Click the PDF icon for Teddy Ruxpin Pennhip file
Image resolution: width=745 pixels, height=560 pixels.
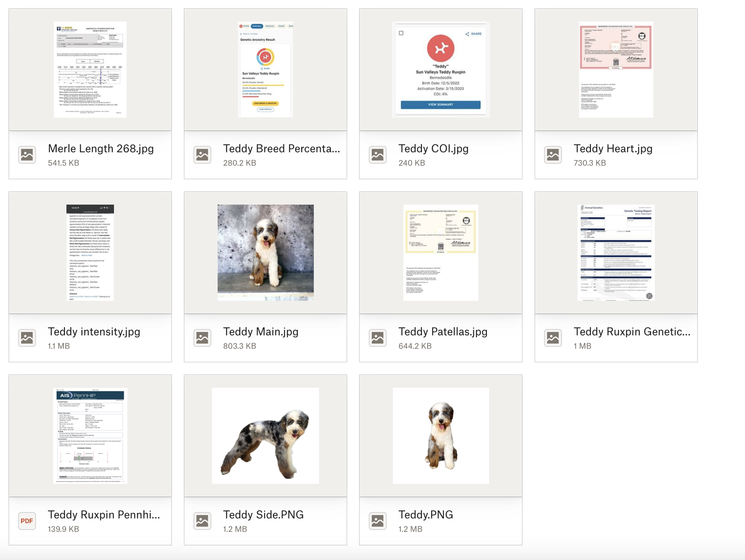click(27, 521)
